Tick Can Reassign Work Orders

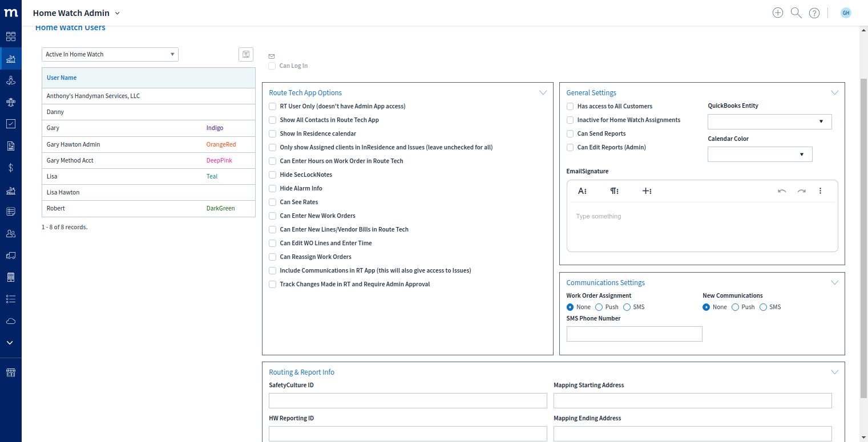pos(273,257)
